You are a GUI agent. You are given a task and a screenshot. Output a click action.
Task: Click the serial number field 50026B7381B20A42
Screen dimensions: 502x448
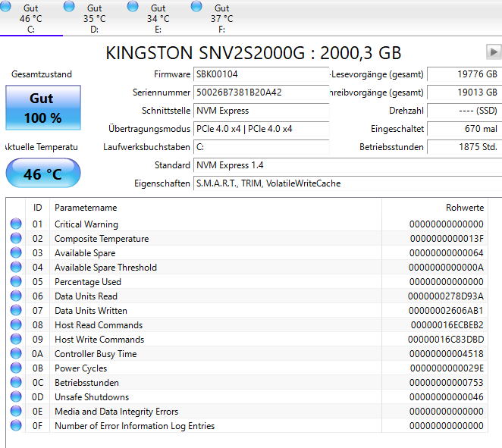262,92
